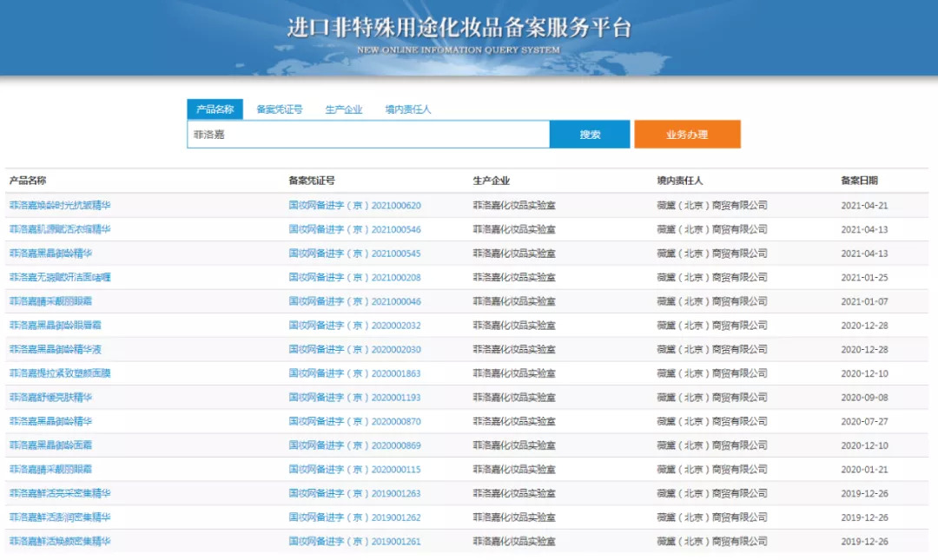Open the 菲洛嘉黑晶御龄眼唇霜 product link
Viewport: 938px width, 560px height.
click(x=56, y=326)
